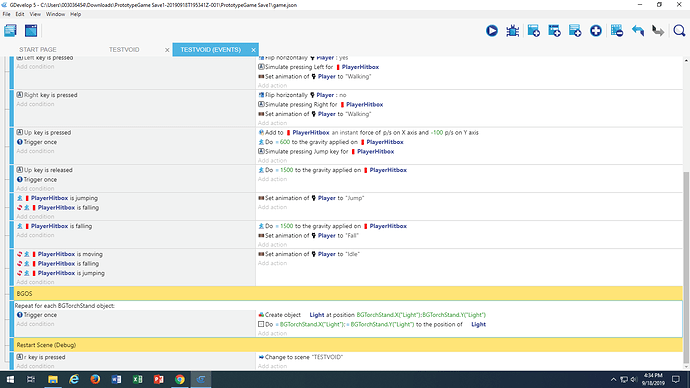Click the plus add other event icon
690x388 pixels.
[x=596, y=30]
